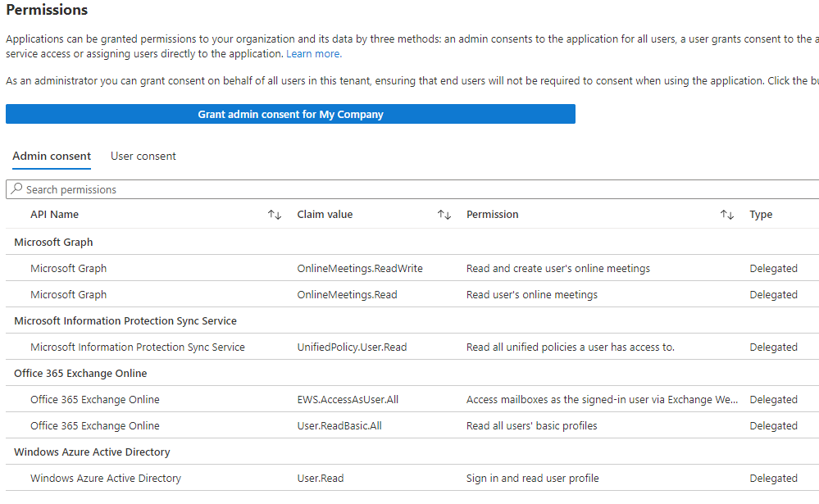819x504 pixels.
Task: Switch to the User consent tab
Action: [x=143, y=157]
